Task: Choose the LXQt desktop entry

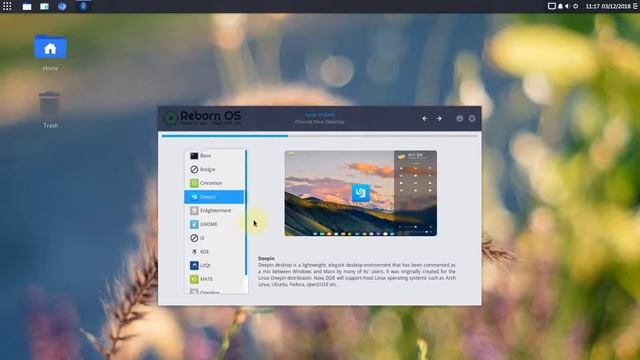Action: pyautogui.click(x=214, y=265)
